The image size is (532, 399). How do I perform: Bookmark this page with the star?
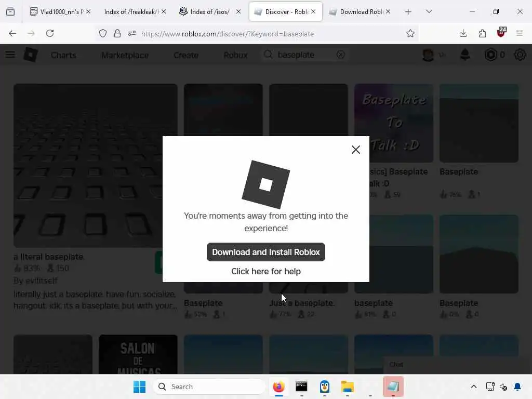410,34
